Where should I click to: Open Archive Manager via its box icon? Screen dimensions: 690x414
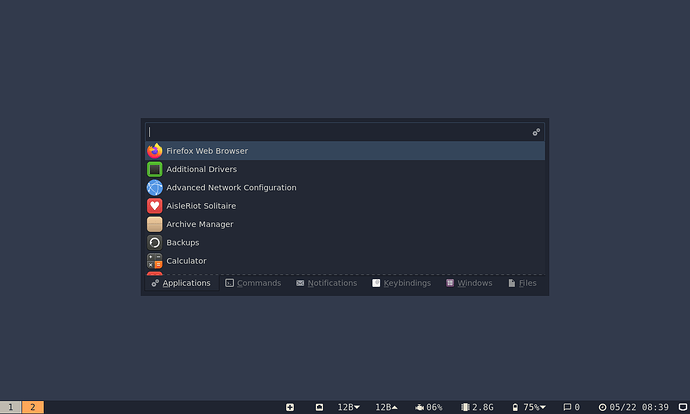pyautogui.click(x=154, y=224)
